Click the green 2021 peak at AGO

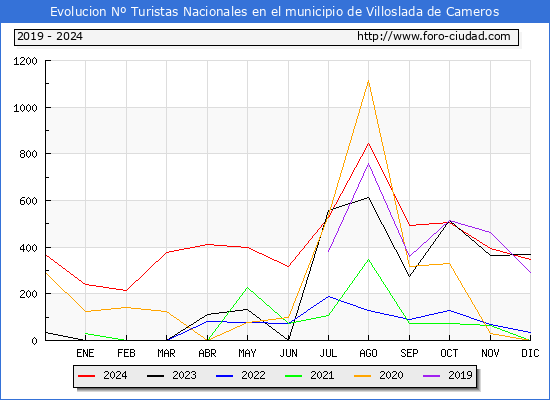[368, 260]
